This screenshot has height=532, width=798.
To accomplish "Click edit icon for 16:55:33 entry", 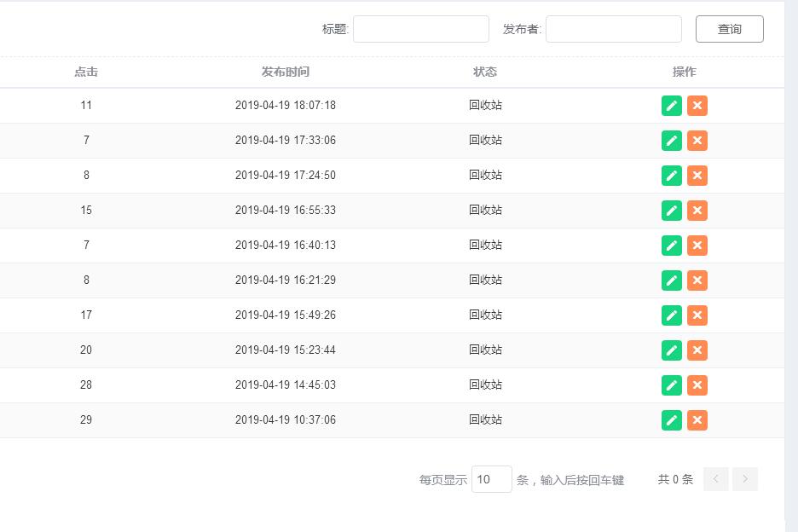I will tap(672, 211).
